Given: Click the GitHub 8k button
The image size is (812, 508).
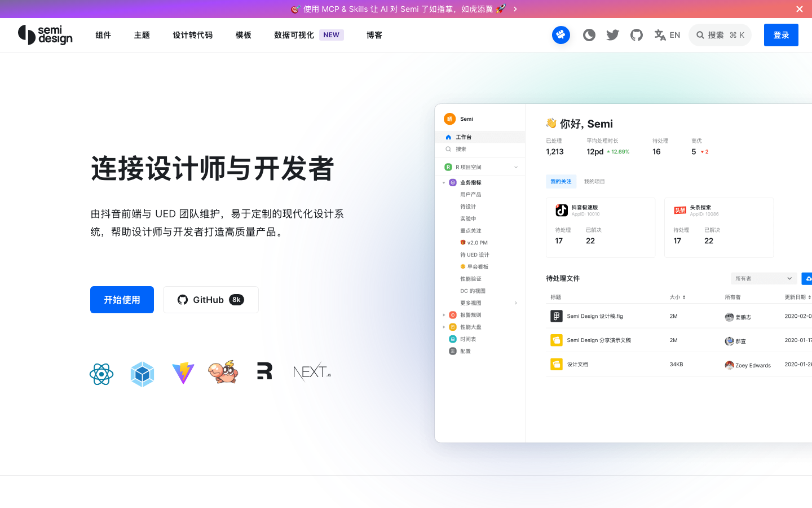Looking at the screenshot, I should 211,300.
